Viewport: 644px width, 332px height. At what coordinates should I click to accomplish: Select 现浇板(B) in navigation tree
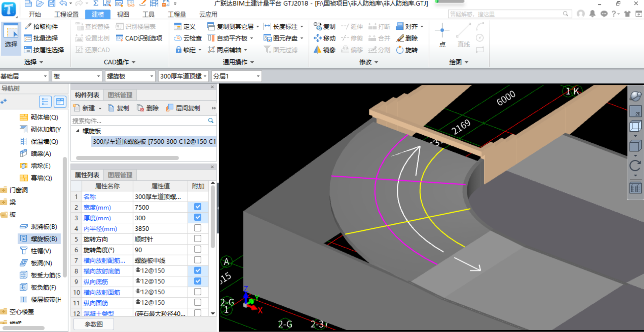(x=39, y=227)
